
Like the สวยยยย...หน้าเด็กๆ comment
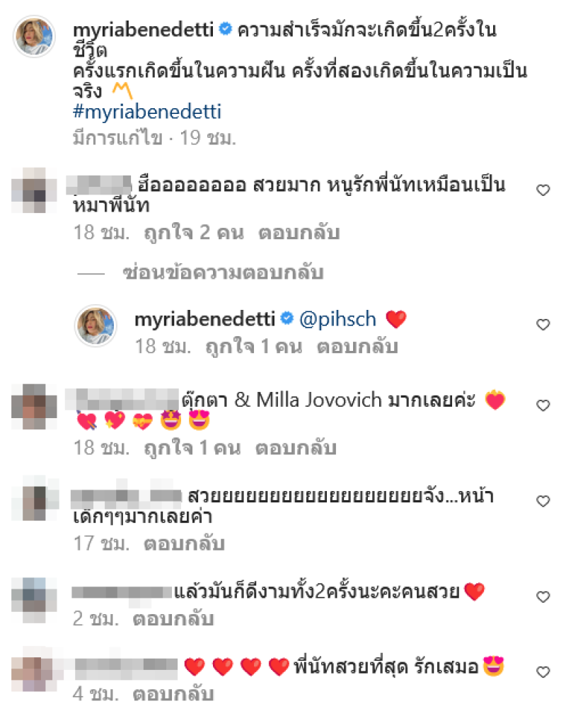point(543,501)
